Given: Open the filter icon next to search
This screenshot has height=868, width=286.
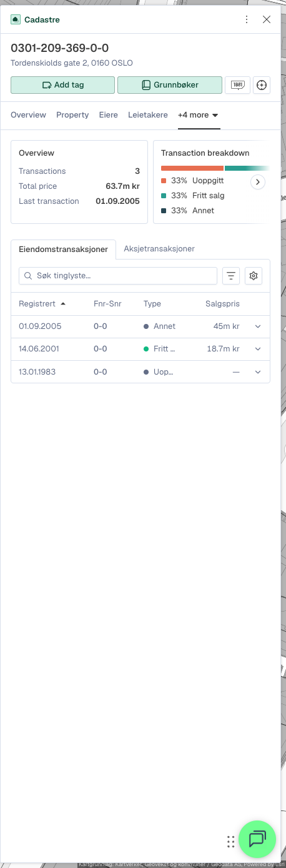Looking at the screenshot, I should (x=231, y=276).
